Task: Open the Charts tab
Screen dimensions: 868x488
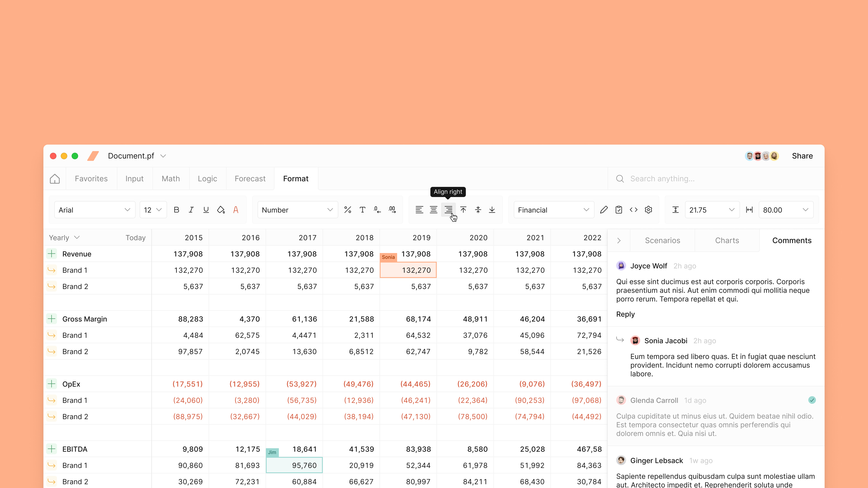Action: [x=727, y=240]
